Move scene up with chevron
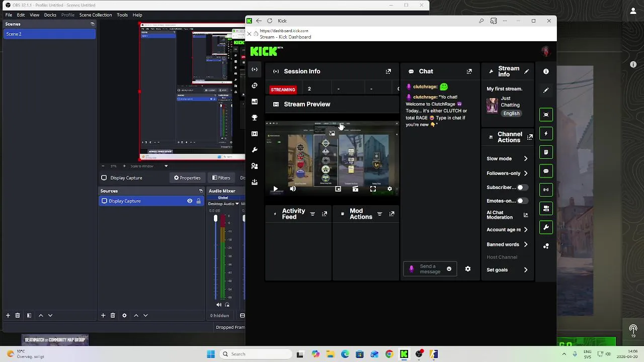The height and width of the screenshot is (362, 644). (x=41, y=315)
